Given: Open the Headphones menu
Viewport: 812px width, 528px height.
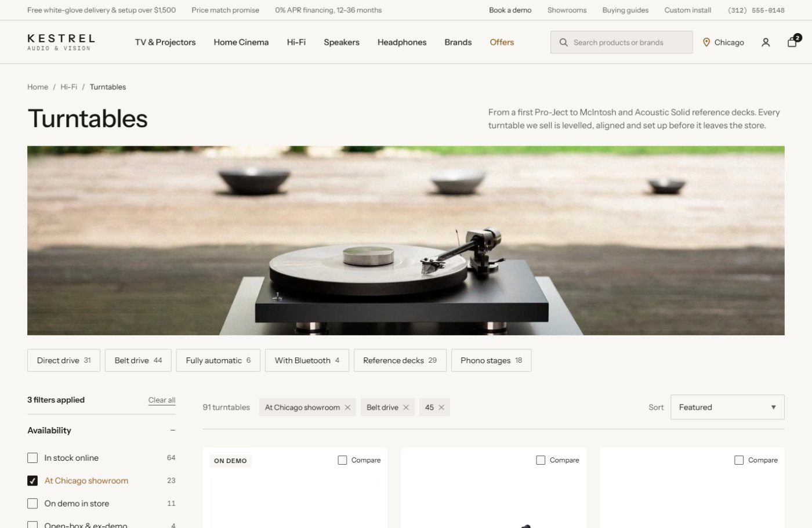Looking at the screenshot, I should click(x=402, y=42).
